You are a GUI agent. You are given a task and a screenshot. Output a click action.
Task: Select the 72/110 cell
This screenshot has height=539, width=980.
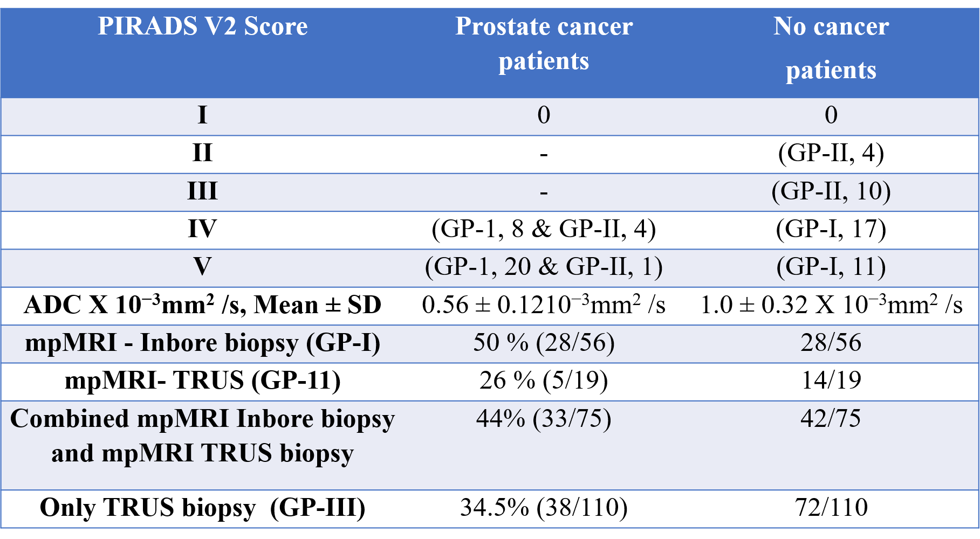[x=831, y=508]
